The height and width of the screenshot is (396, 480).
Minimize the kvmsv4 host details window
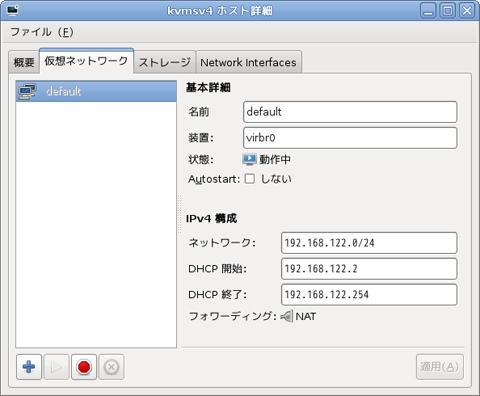tap(428, 11)
